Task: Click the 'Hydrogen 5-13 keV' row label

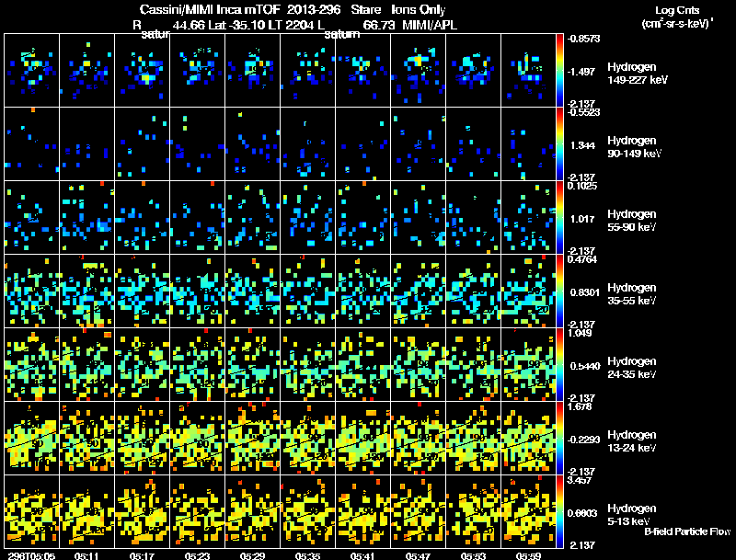Action: [632, 515]
